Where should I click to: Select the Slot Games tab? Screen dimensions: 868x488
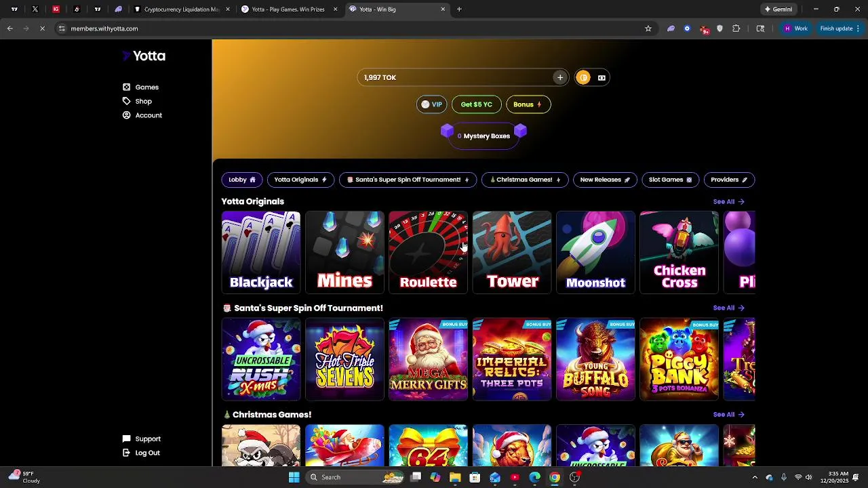pyautogui.click(x=670, y=180)
